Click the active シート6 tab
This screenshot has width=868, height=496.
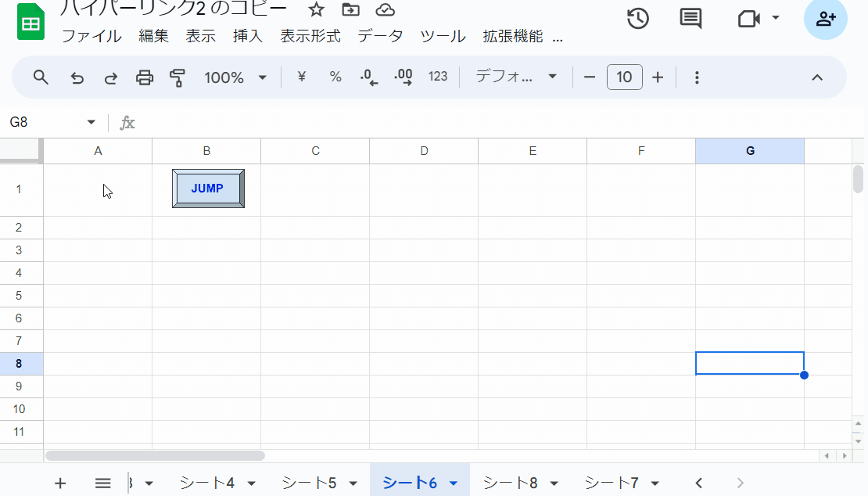coord(411,483)
